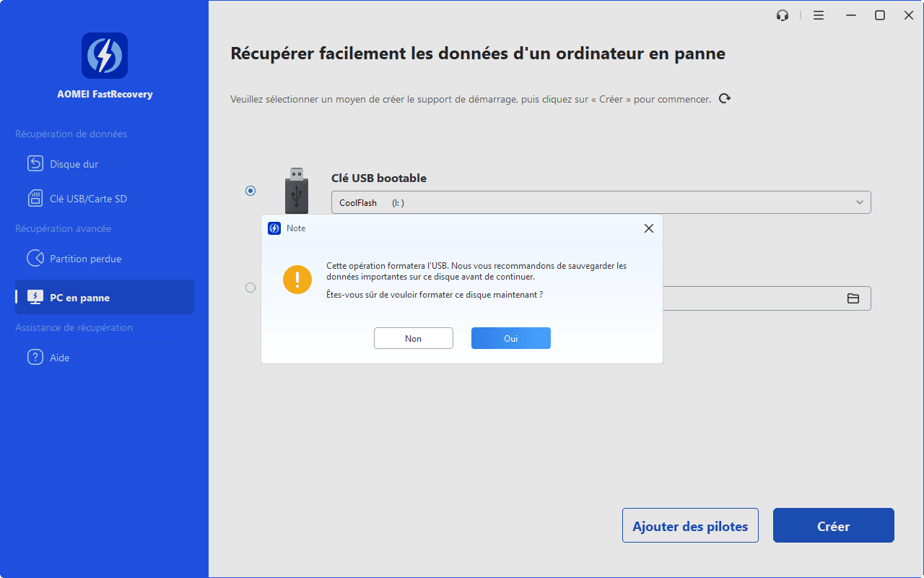Click Oui to confirm formatting
This screenshot has height=578, width=924.
(x=510, y=338)
